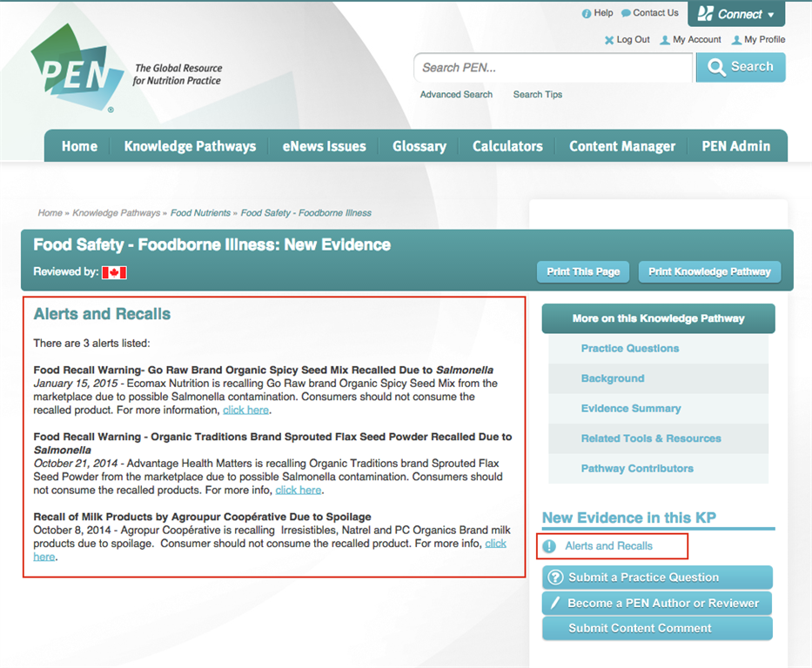Click the Help info icon

[x=587, y=13]
